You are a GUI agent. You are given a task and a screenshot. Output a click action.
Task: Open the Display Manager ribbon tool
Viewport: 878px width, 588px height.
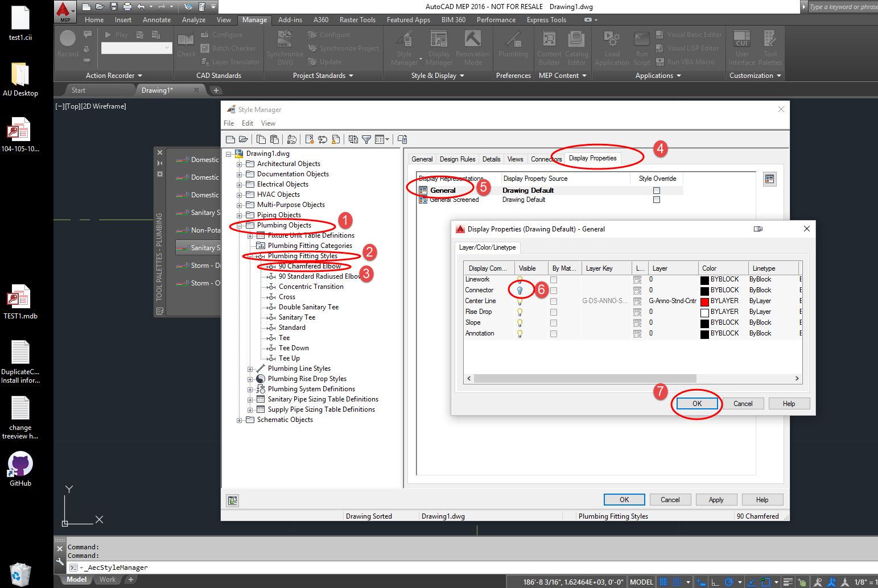click(439, 48)
